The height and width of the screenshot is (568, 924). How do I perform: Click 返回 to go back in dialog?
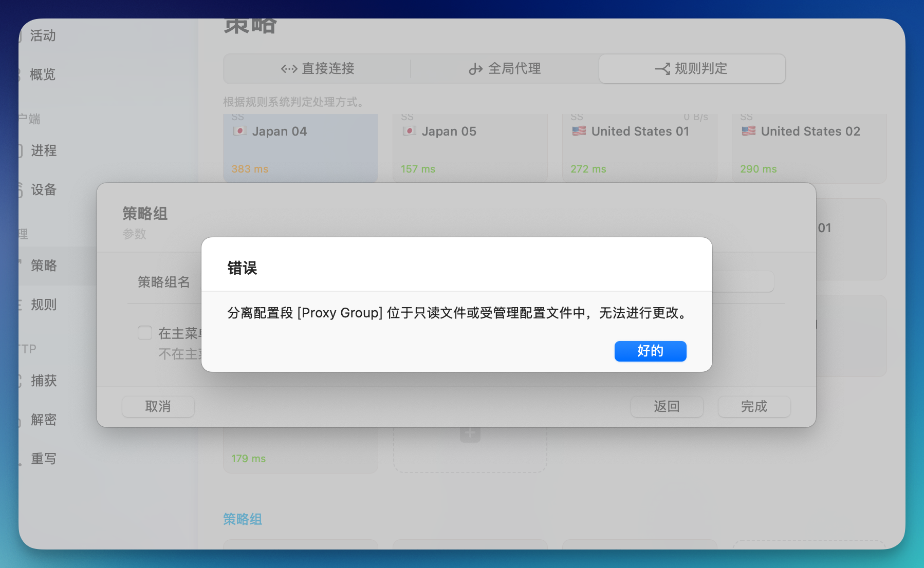pos(667,406)
